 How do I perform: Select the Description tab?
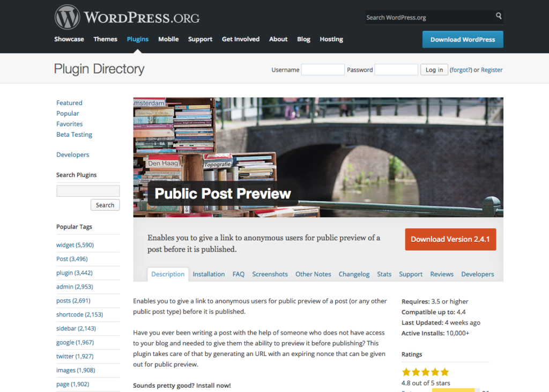168,275
